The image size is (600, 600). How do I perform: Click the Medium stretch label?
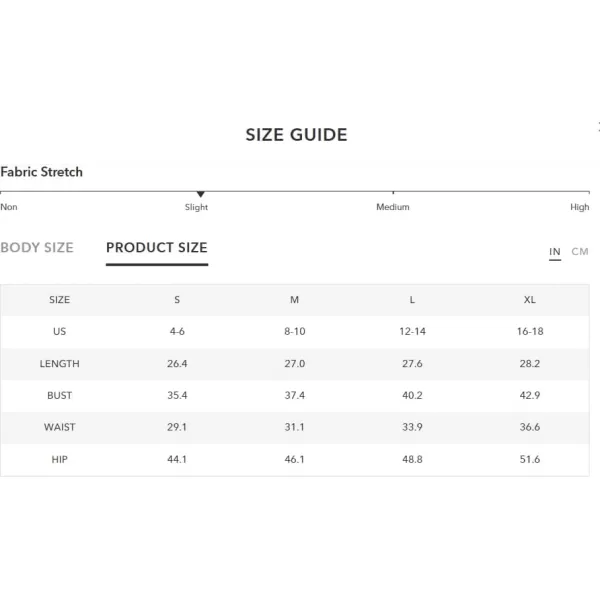[393, 207]
